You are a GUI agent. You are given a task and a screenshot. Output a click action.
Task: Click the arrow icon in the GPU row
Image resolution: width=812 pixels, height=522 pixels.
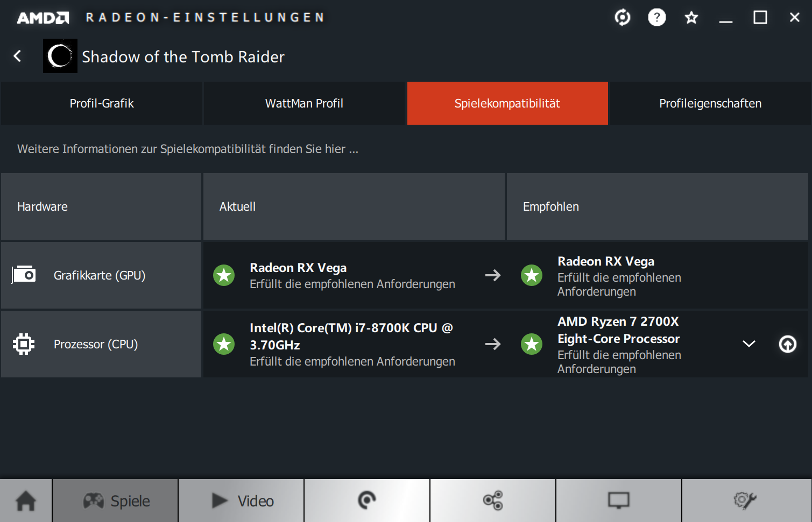(x=493, y=275)
